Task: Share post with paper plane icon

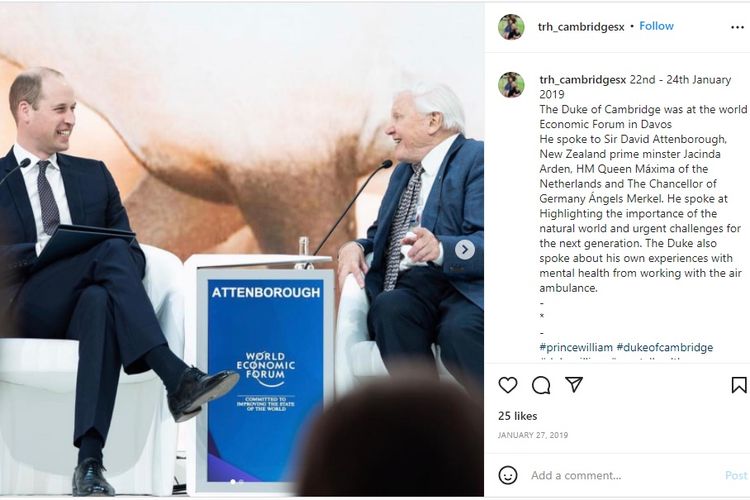Action: coord(574,385)
